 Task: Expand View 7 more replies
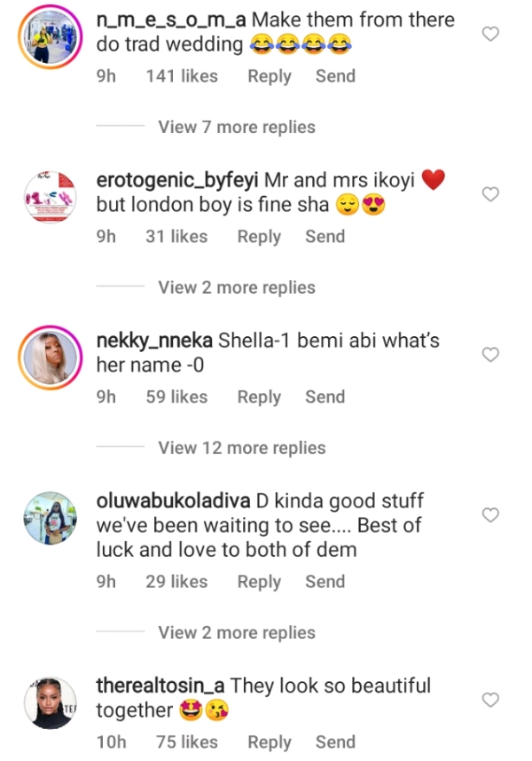click(237, 127)
